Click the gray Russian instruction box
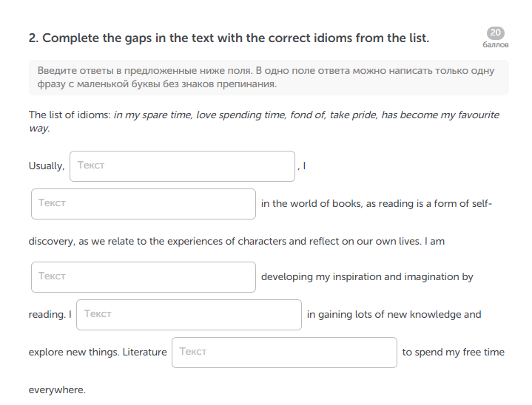The height and width of the screenshot is (405, 532). [269, 78]
